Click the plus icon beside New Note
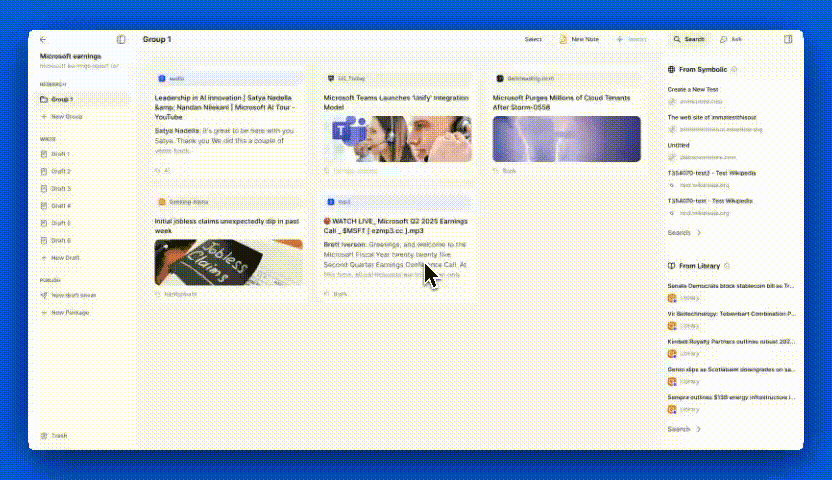Viewport: 832px width, 480px height. click(619, 39)
